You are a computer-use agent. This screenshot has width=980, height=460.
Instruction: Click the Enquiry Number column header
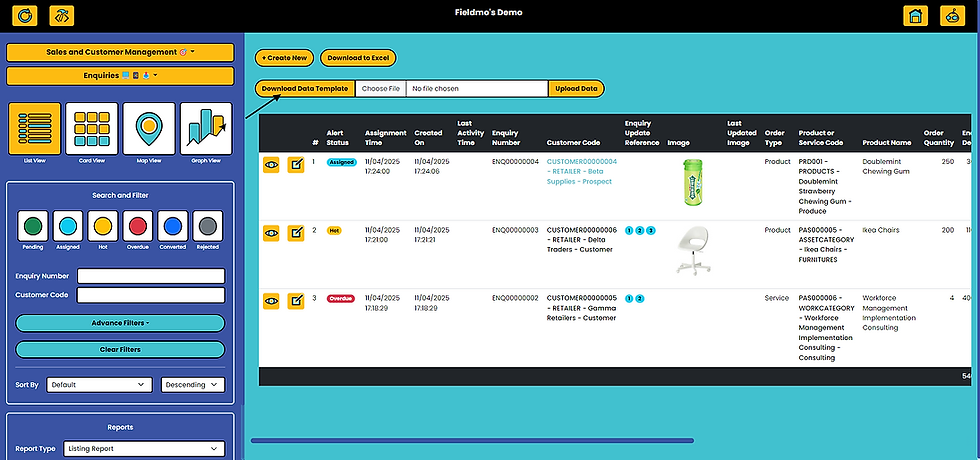[506, 138]
